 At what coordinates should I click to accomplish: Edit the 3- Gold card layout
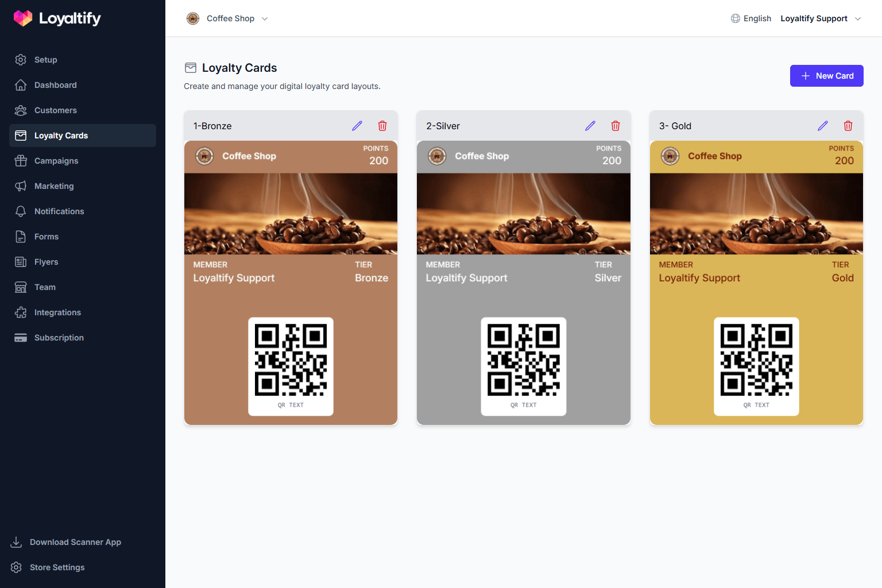(x=823, y=126)
